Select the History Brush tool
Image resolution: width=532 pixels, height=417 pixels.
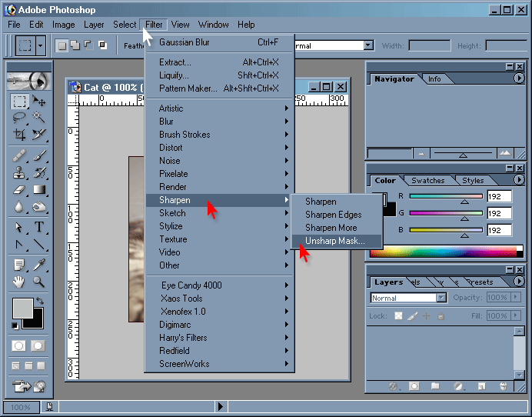point(38,172)
